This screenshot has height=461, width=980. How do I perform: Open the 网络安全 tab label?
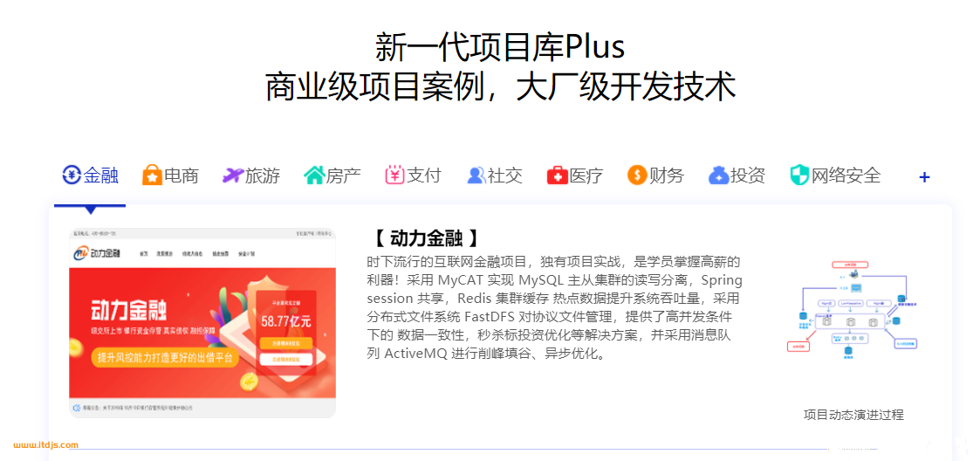pos(846,175)
